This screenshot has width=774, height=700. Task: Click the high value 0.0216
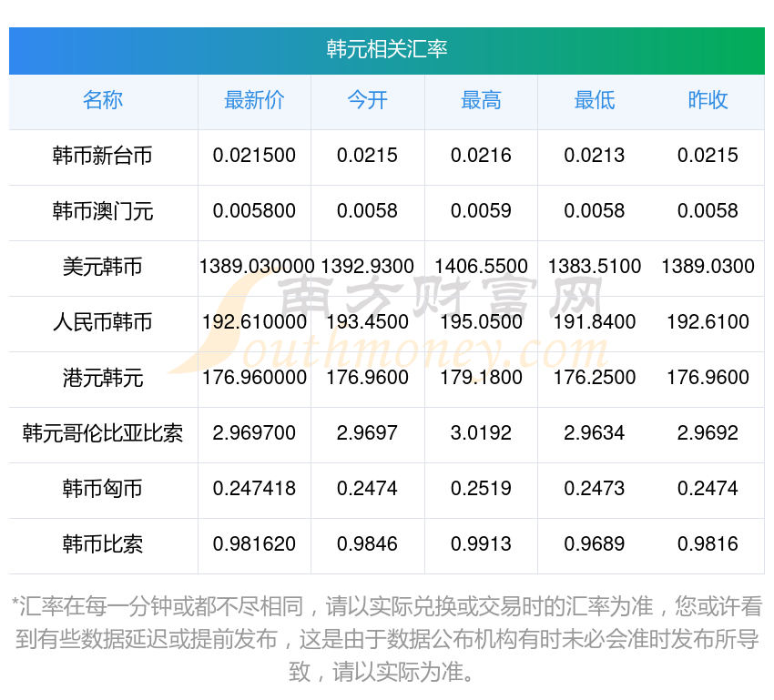481,156
